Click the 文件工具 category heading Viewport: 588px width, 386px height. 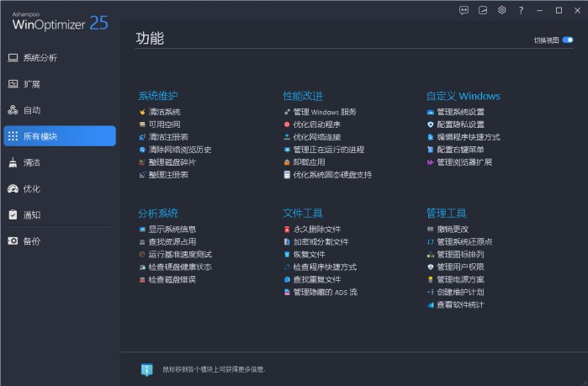click(x=303, y=214)
